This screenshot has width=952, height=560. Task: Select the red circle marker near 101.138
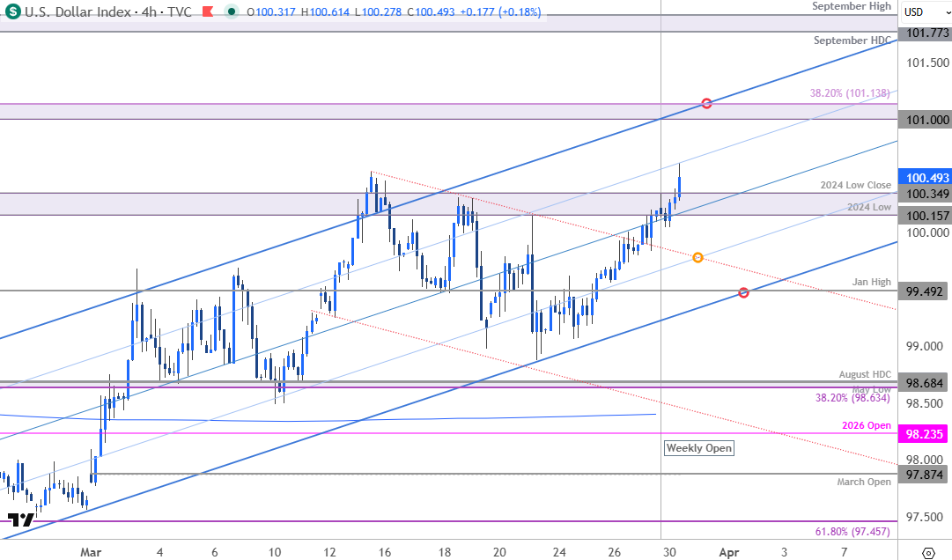pyautogui.click(x=706, y=103)
